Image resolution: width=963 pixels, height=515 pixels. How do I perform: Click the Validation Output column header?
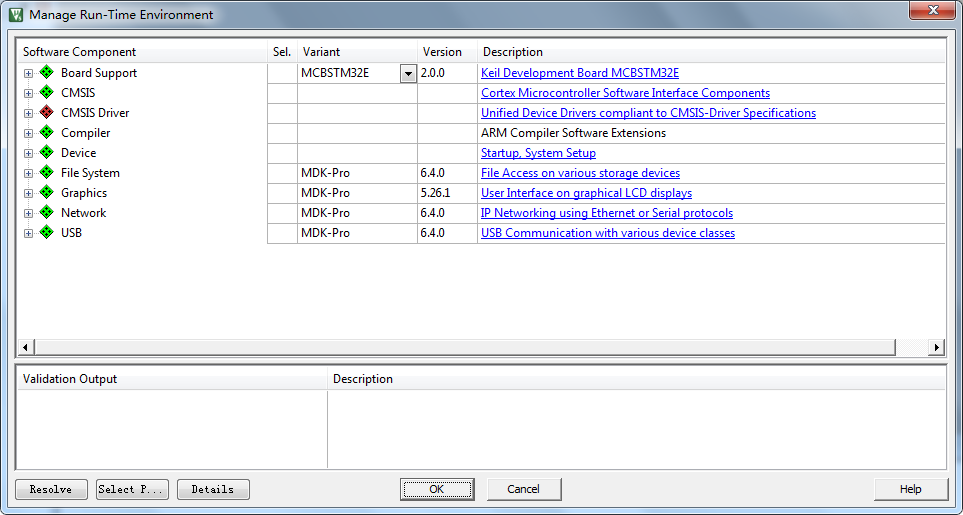[x=172, y=379]
